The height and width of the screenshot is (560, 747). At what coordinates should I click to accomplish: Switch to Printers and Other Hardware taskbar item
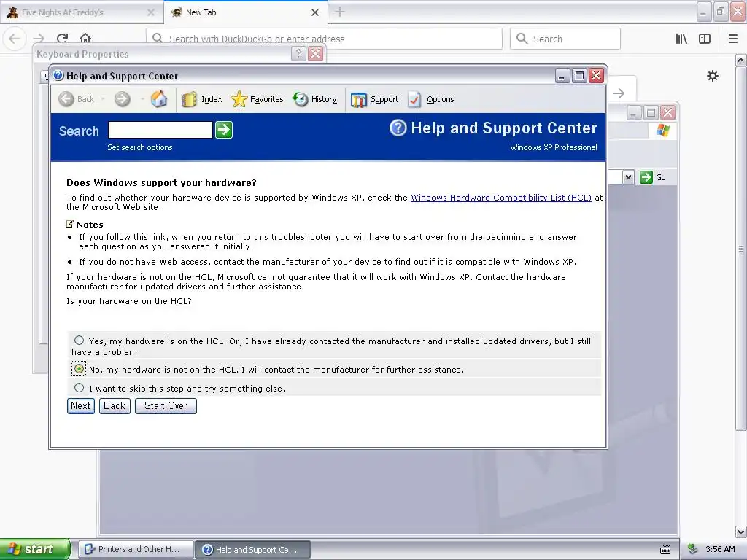click(x=136, y=549)
